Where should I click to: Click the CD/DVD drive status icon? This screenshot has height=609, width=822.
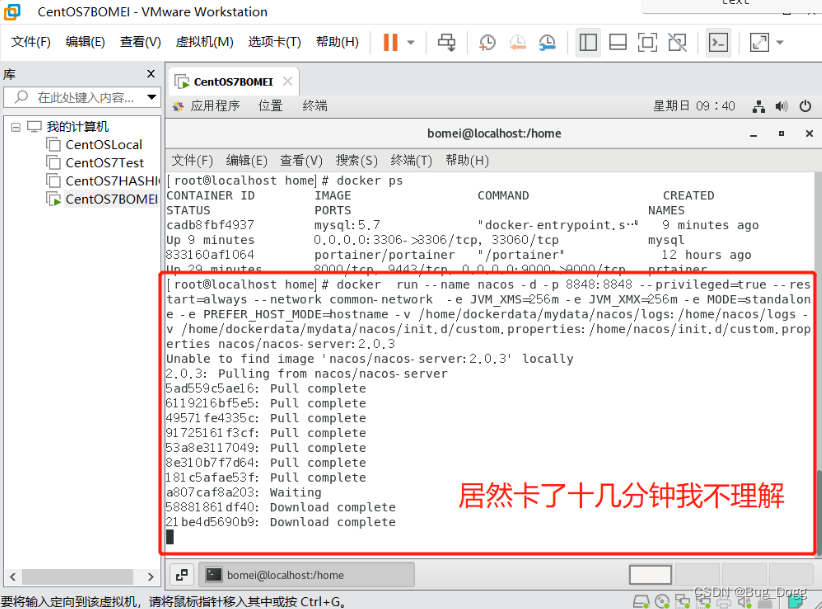point(662,602)
